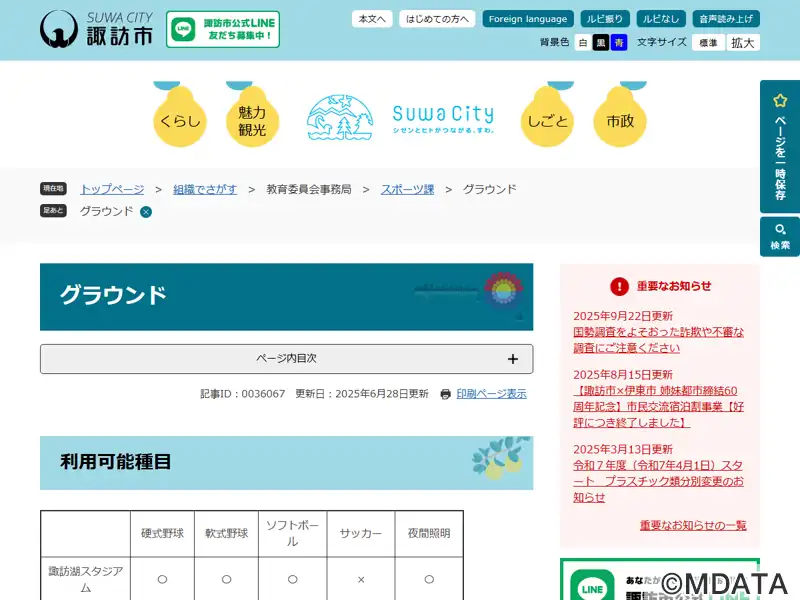
Task: Open the 検索 search sidebar button
Action: click(780, 237)
